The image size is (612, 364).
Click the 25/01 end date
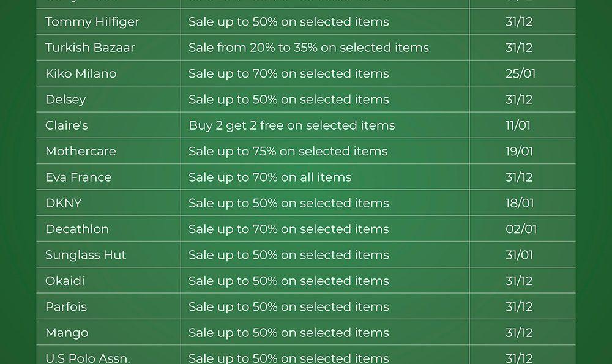520,73
